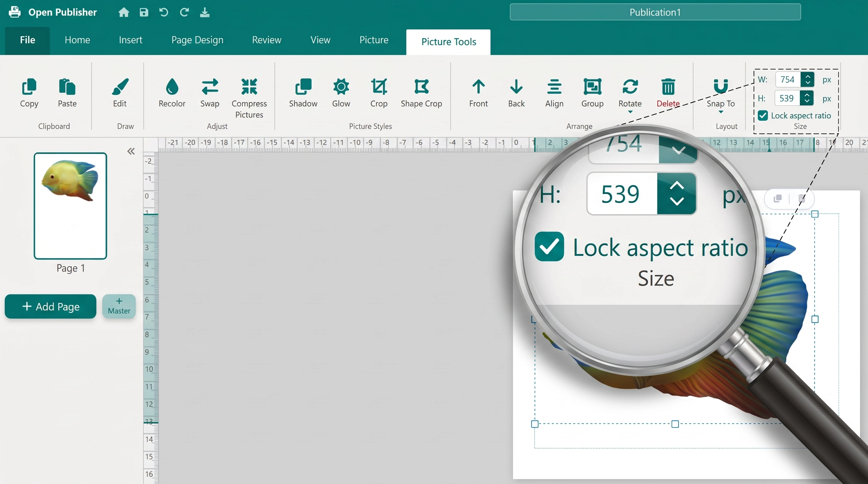Choose the Shape Crop tool

click(x=421, y=93)
